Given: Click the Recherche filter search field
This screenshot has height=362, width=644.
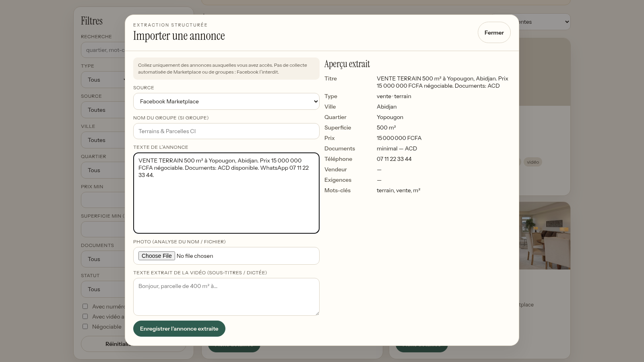Looking at the screenshot, I should (103, 50).
